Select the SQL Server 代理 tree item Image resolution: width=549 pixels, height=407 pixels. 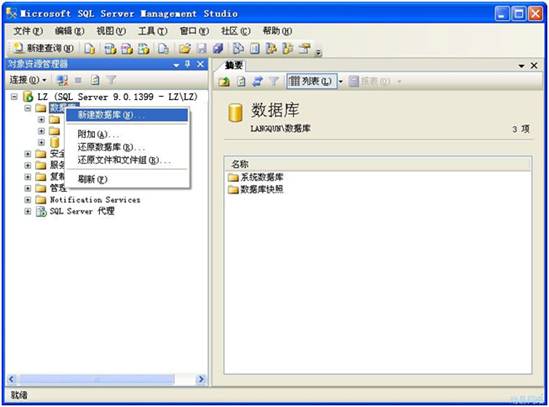tap(82, 211)
